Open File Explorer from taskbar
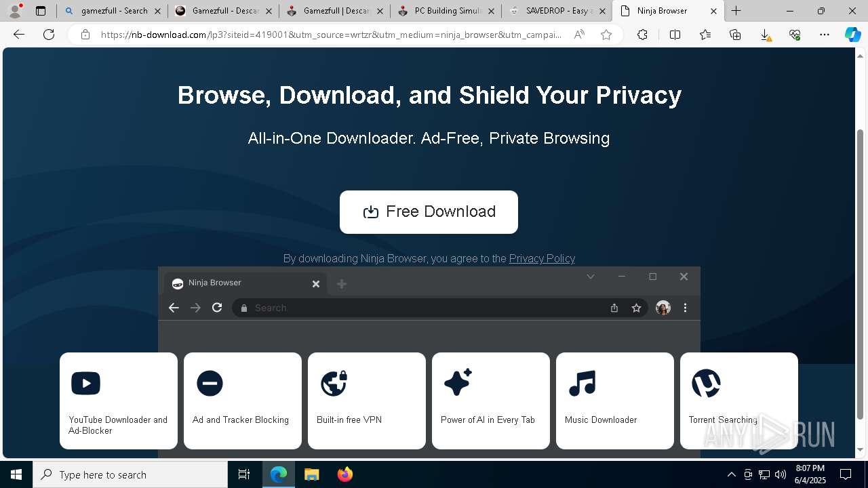868x488 pixels. pos(311,474)
